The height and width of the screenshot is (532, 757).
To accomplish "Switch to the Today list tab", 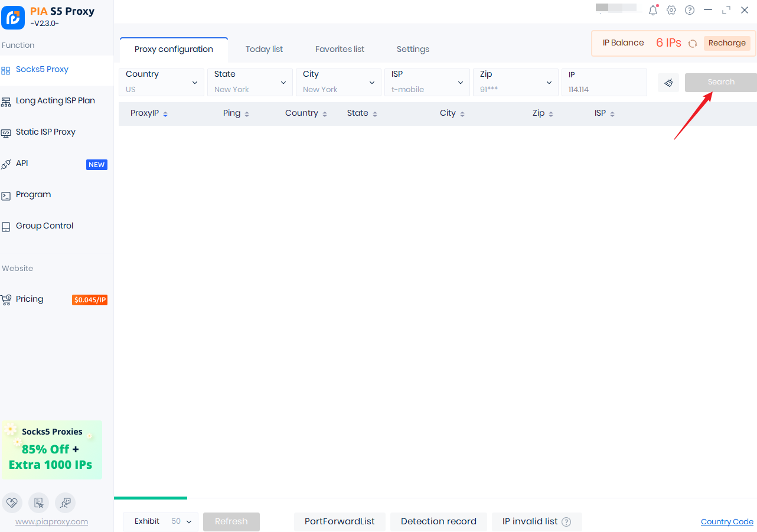I will point(264,49).
